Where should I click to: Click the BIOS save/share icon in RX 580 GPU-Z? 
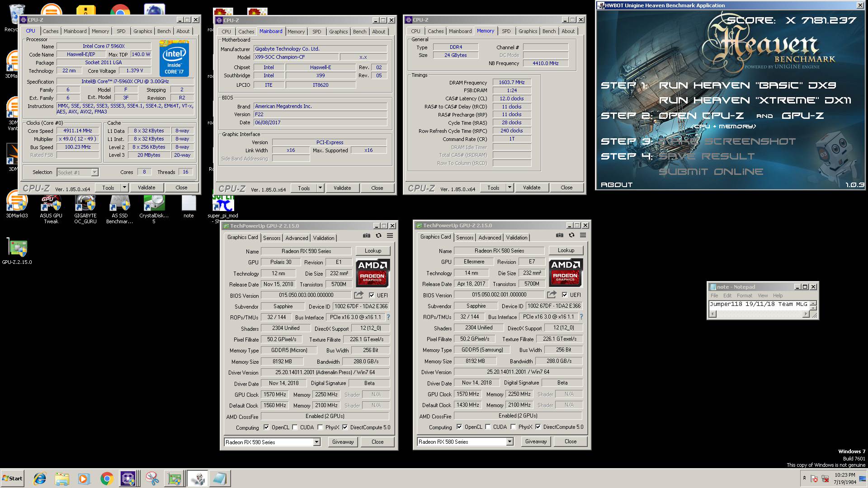[x=552, y=295]
